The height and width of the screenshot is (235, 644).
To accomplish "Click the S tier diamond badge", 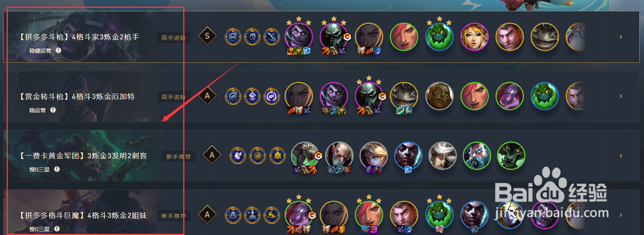I will [x=207, y=37].
